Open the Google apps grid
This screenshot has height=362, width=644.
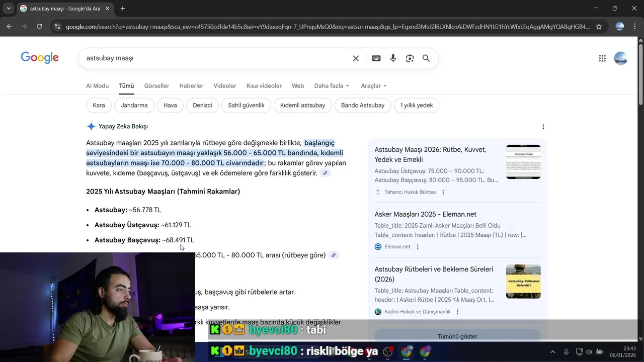[602, 58]
